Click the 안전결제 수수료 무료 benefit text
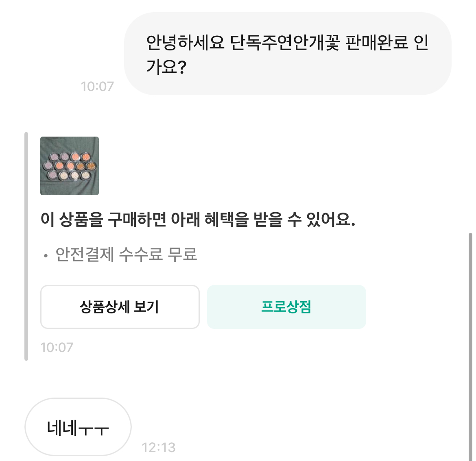This screenshot has height=461, width=476. tap(126, 255)
